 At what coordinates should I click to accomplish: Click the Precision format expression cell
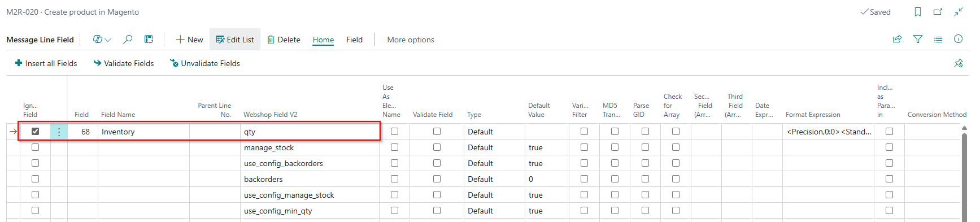[828, 132]
